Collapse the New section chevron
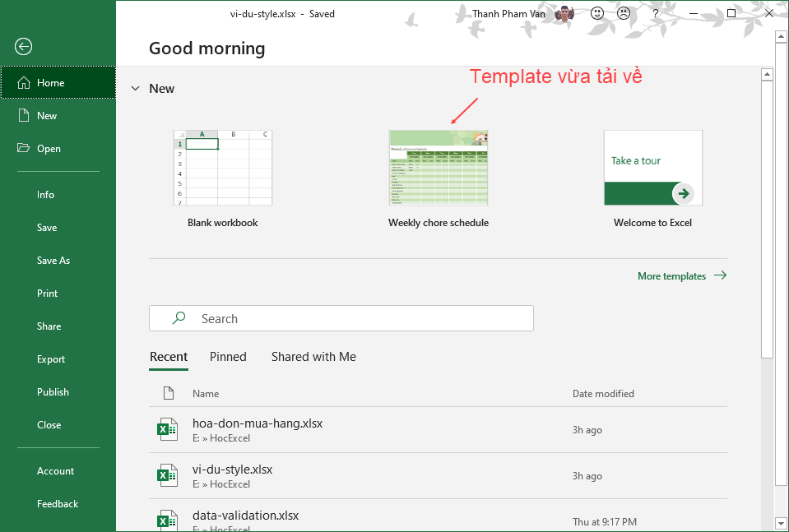The image size is (789, 532). click(135, 89)
